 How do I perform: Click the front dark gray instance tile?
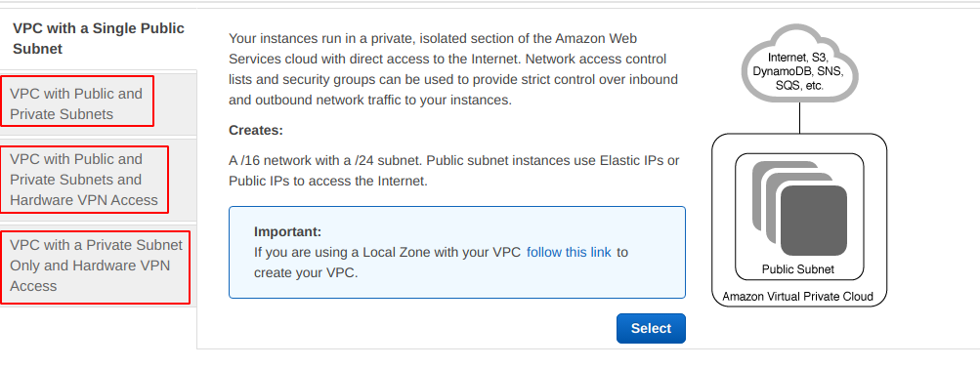click(x=814, y=221)
